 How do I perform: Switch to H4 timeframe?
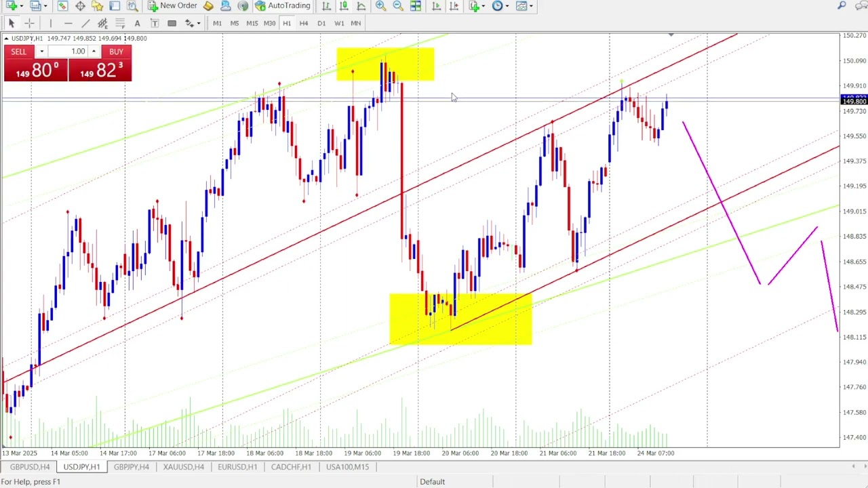coord(304,23)
